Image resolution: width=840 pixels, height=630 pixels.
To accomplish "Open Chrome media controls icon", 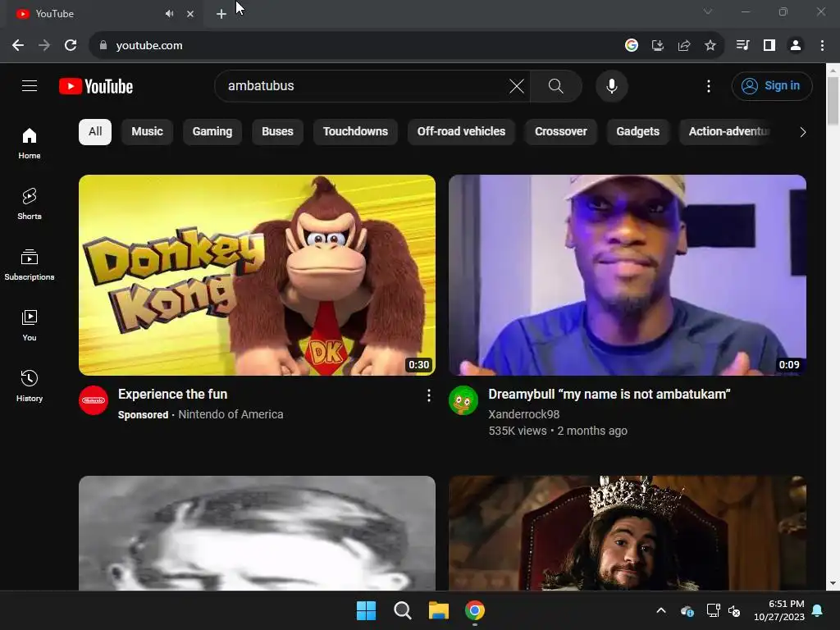I will coord(742,46).
